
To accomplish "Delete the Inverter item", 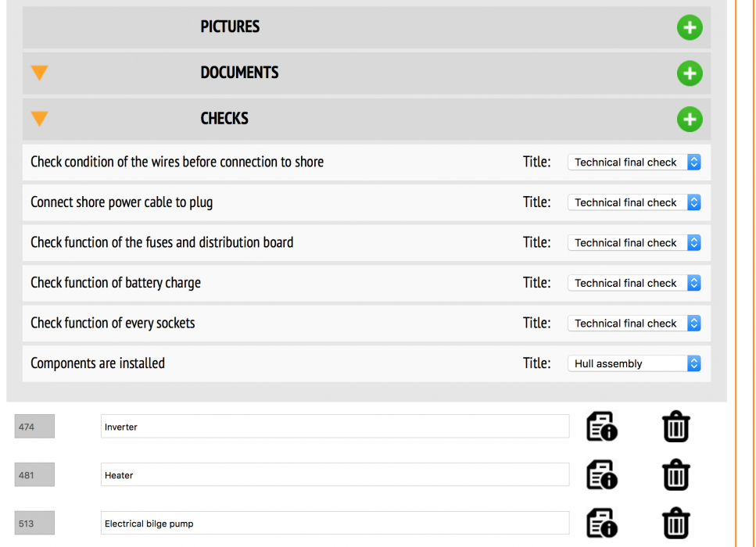I will [x=675, y=427].
